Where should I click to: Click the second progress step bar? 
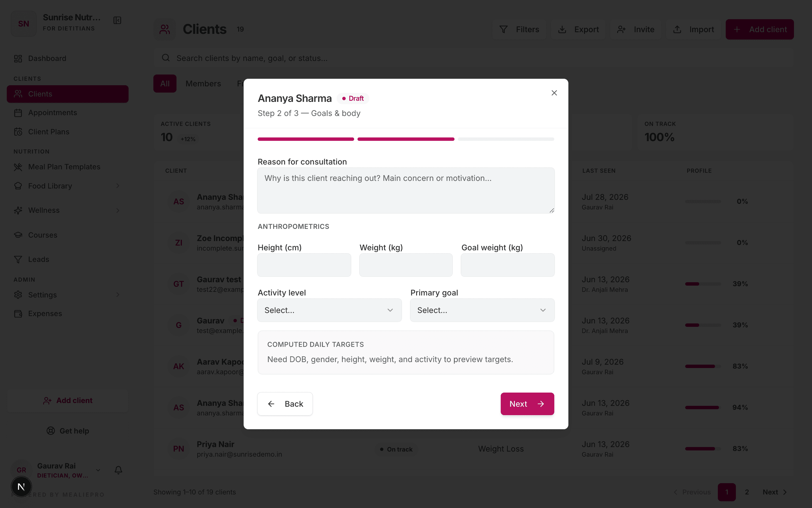pyautogui.click(x=406, y=139)
